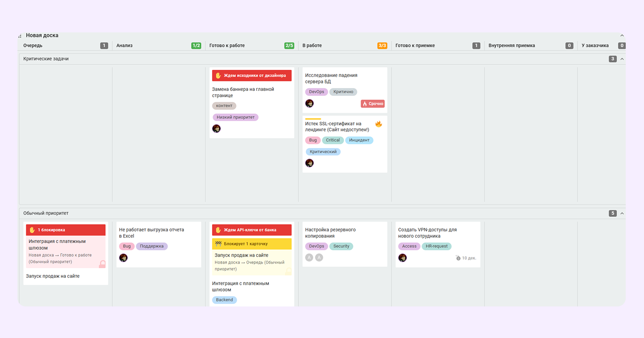Click the hand icon on "Ждем исходники от дизайнера" blocker

218,76
